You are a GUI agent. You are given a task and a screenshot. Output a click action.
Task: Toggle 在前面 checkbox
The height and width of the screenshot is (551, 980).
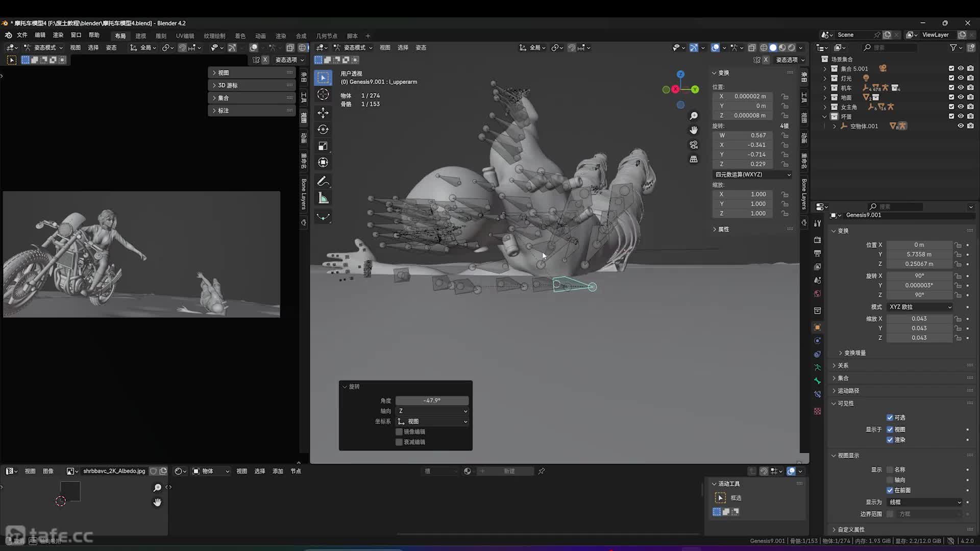[890, 490]
